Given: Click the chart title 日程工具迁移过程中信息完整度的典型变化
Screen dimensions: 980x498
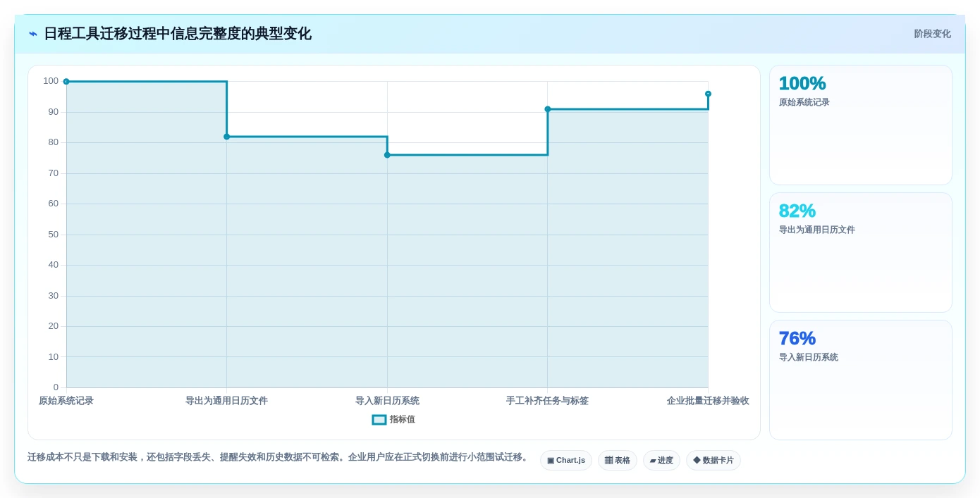Looking at the screenshot, I should [178, 34].
